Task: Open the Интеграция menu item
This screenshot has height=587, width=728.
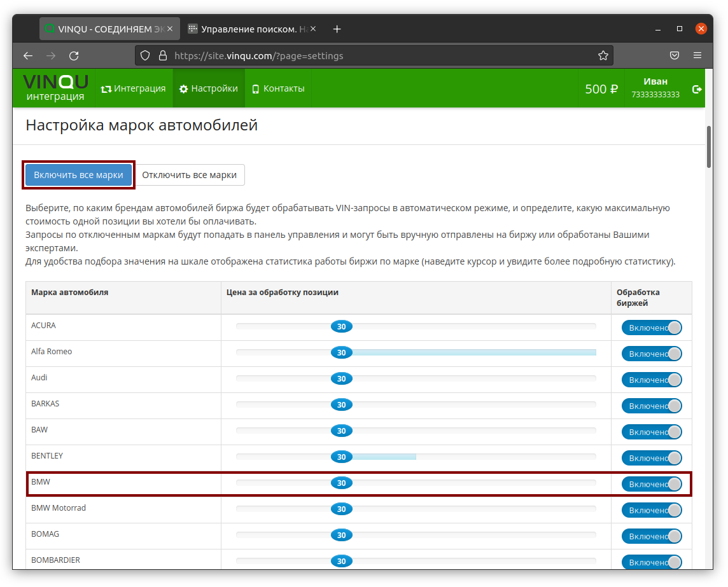Action: click(x=134, y=88)
